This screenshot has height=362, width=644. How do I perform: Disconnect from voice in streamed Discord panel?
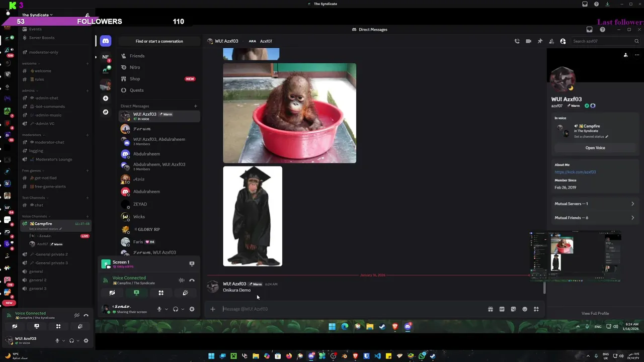tap(192, 280)
